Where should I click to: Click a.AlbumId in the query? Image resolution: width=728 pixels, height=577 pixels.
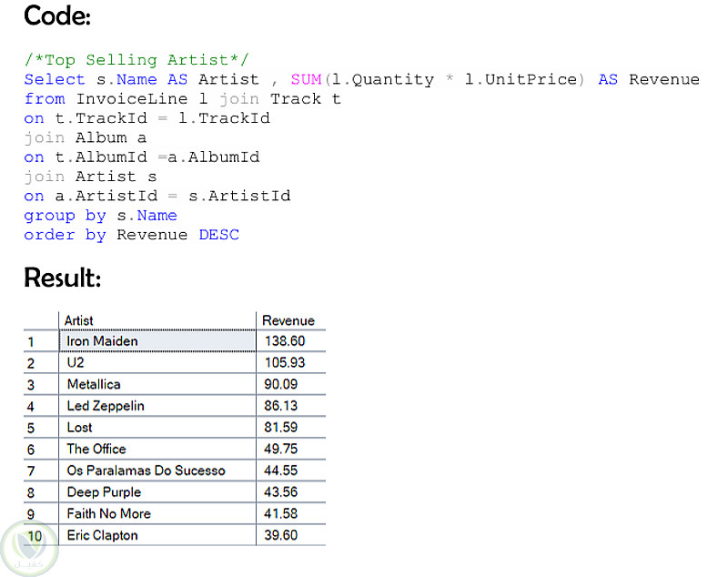(x=214, y=157)
